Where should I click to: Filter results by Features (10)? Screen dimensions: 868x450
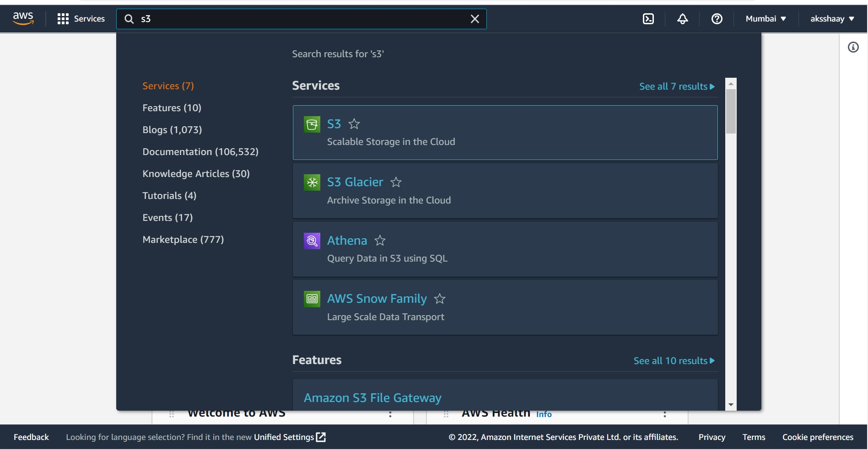(x=172, y=108)
